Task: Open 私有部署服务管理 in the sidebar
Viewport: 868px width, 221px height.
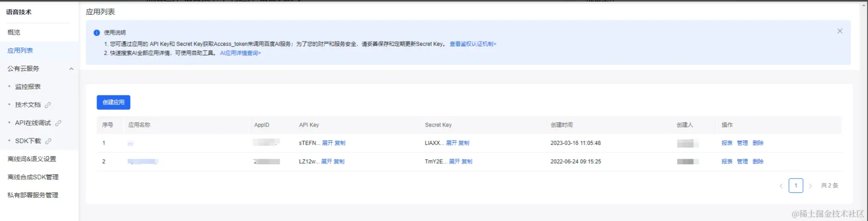Action: coord(33,195)
